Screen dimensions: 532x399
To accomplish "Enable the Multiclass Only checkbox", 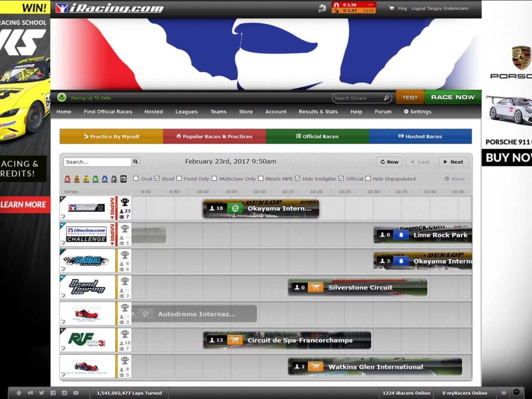I will point(214,179).
